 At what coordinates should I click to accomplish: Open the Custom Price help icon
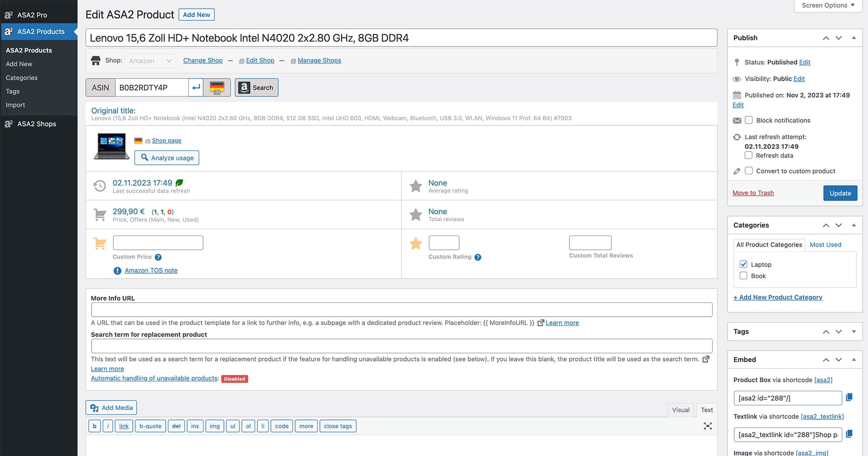click(158, 257)
